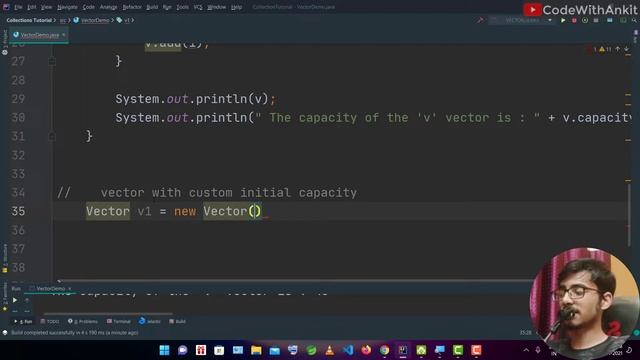
Task: Open the Mail app from taskbar
Action: click(x=275, y=350)
